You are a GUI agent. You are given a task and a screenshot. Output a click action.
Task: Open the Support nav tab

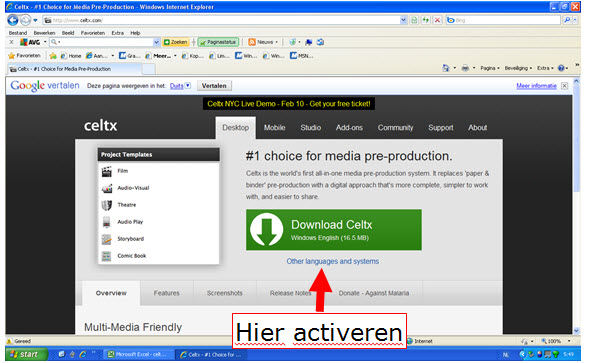(x=441, y=128)
